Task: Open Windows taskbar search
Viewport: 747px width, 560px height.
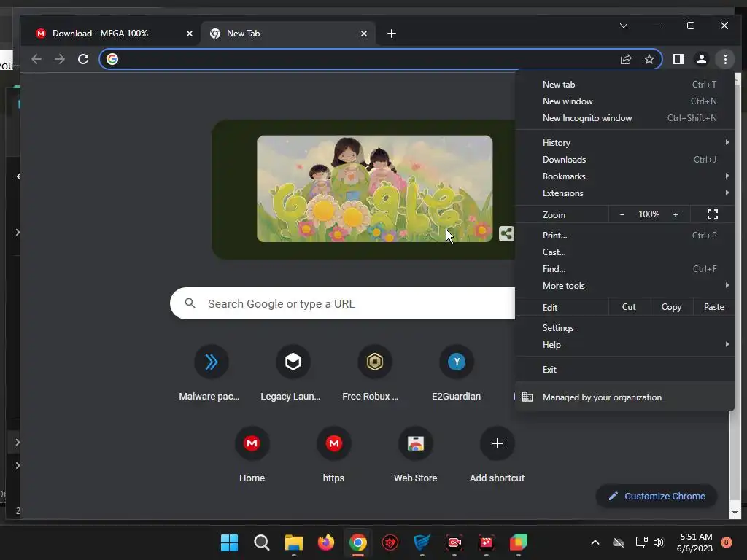Action: click(262, 542)
